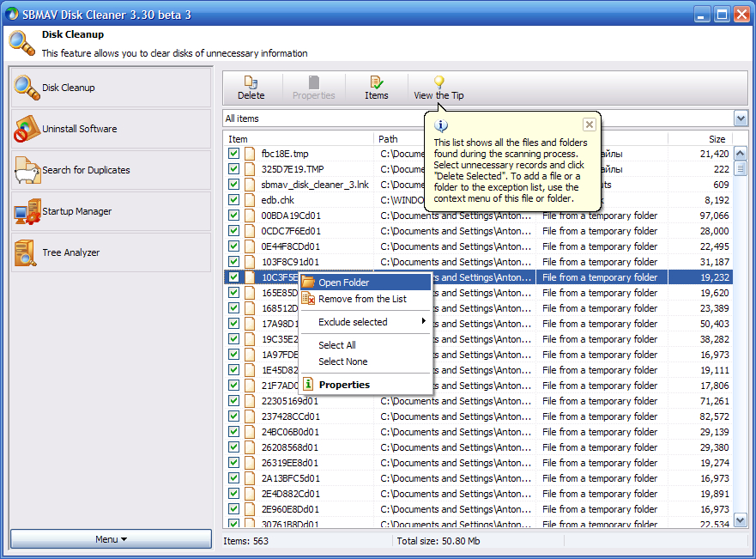Click the Delete toolbar icon
This screenshot has width=756, height=559.
pyautogui.click(x=251, y=82)
